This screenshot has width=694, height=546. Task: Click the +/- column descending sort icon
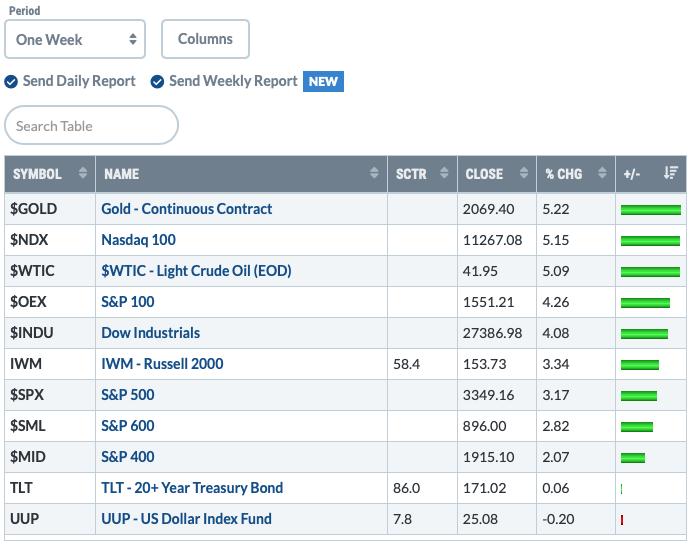pos(671,173)
